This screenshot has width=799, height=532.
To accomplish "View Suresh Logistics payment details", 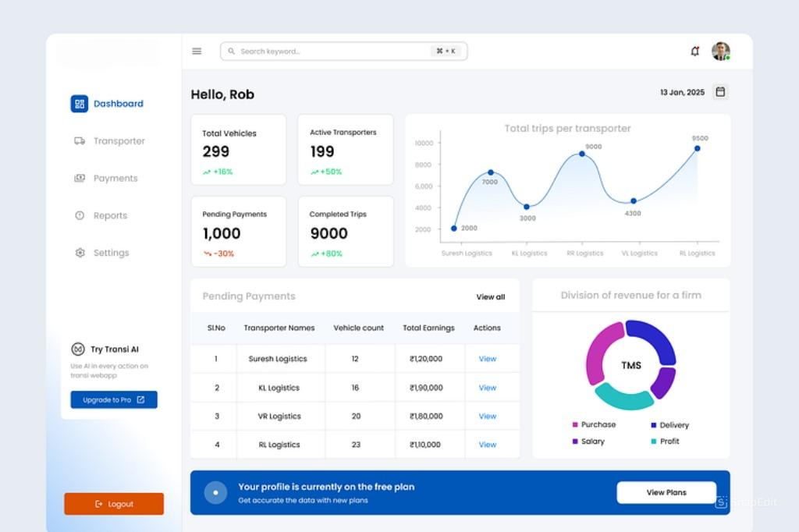I will coord(487,359).
